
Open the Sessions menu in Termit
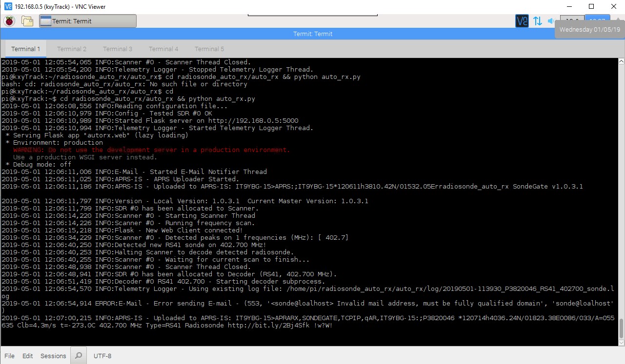[x=53, y=356]
